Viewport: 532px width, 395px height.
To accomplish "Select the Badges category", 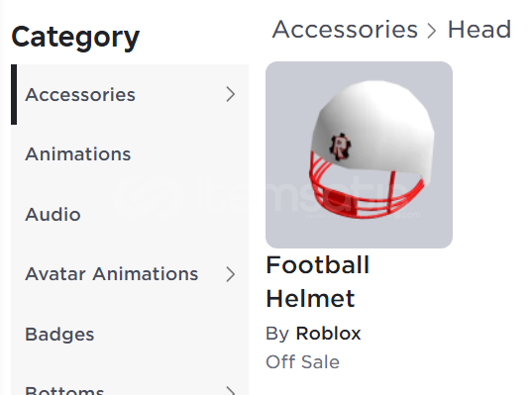I will [59, 335].
